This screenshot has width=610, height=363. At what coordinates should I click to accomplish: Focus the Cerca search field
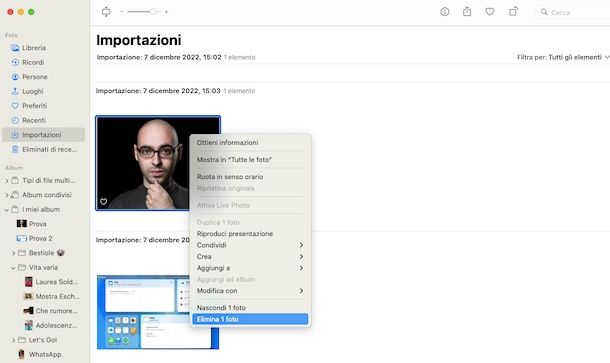[x=573, y=12]
